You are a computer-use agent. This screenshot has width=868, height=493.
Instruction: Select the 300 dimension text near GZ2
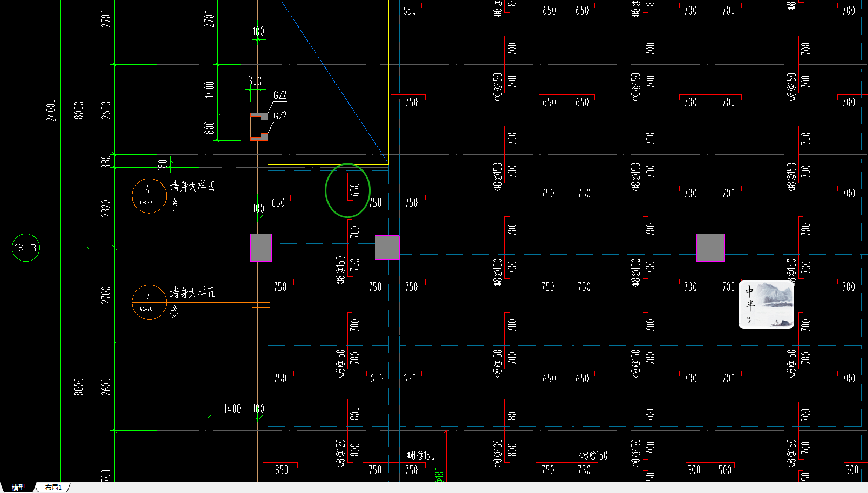(255, 81)
